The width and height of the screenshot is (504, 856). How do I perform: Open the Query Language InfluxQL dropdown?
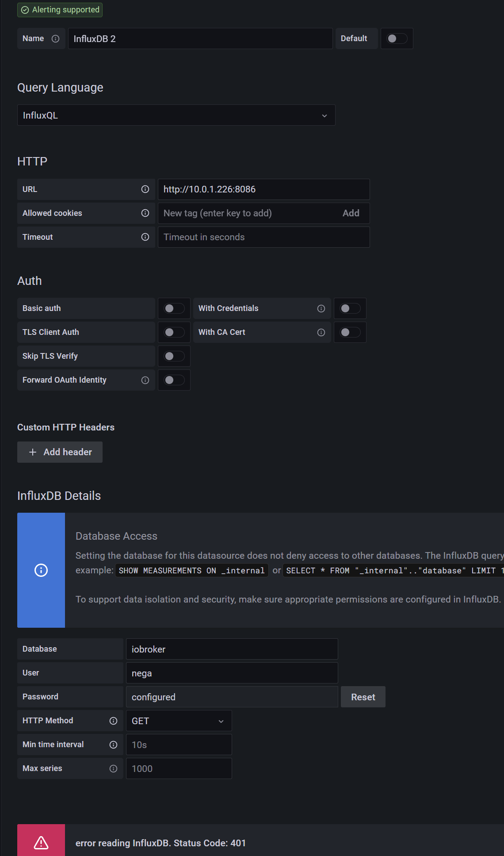[x=176, y=115]
